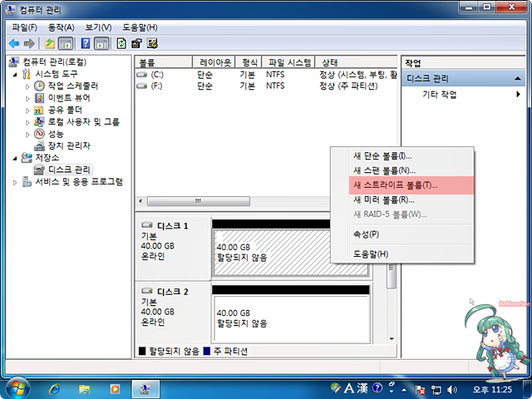The height and width of the screenshot is (399, 532).
Task: Click the blue Help icon in the toolbar
Action: (85, 43)
